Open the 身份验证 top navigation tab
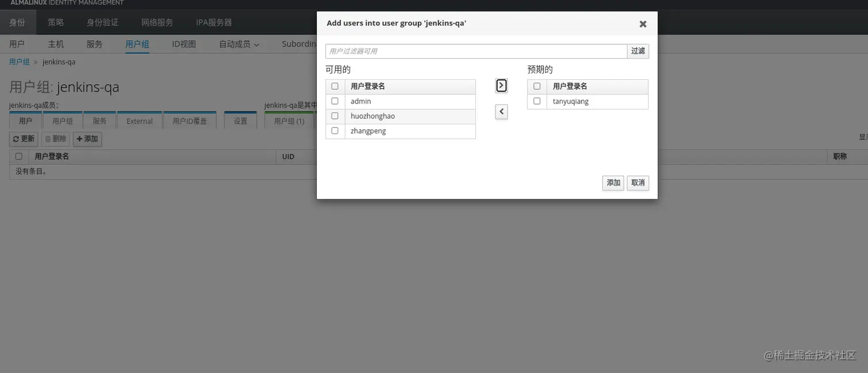The height and width of the screenshot is (373, 868). 102,22
